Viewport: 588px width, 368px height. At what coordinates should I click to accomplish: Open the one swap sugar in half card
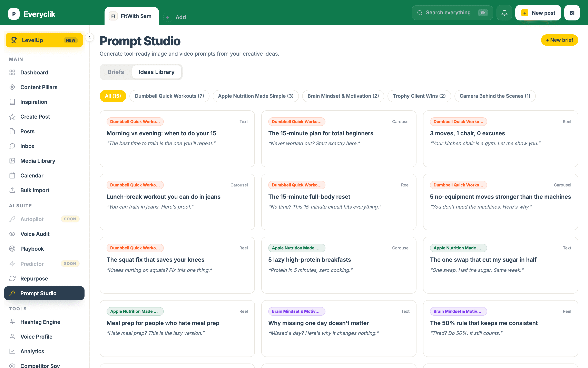tap(501, 265)
